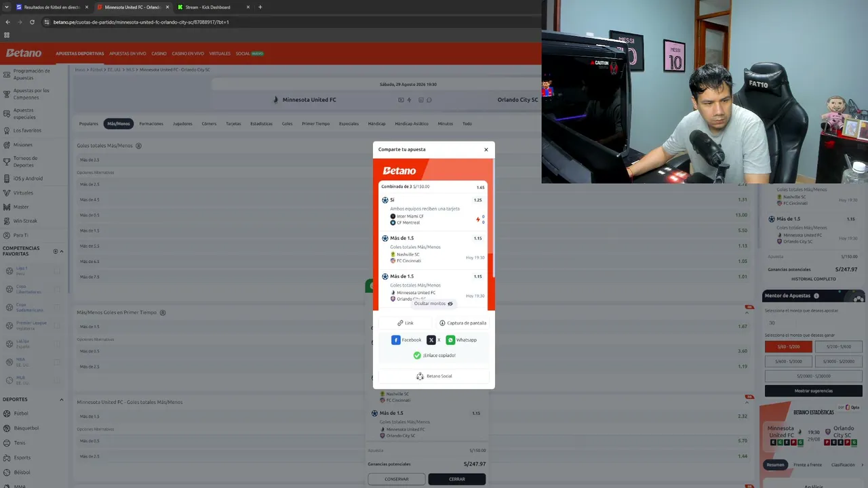Choose Captura de pantalla share option
Viewport: 868px width, 488px height.
tap(462, 323)
